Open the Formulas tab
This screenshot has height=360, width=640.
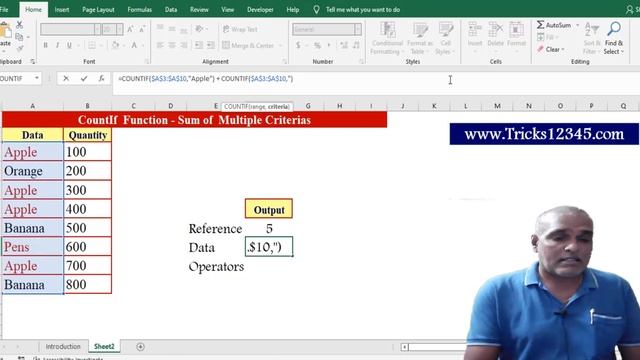(x=140, y=9)
